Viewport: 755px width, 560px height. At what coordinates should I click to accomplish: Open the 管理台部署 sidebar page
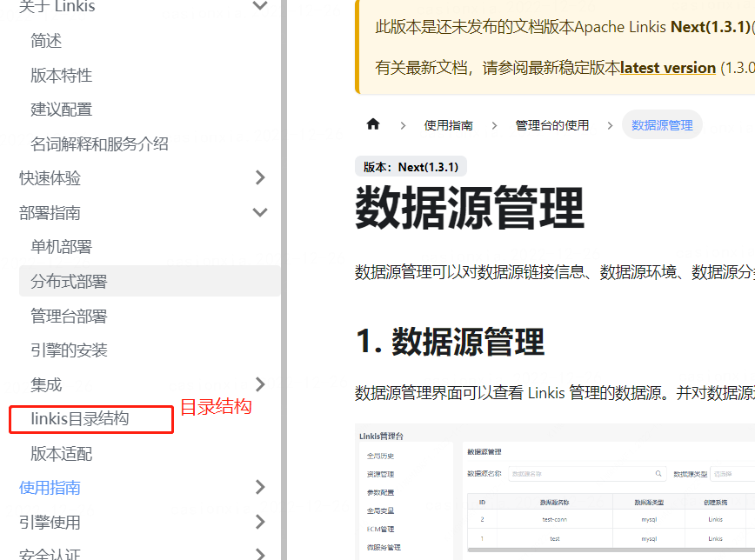point(69,316)
